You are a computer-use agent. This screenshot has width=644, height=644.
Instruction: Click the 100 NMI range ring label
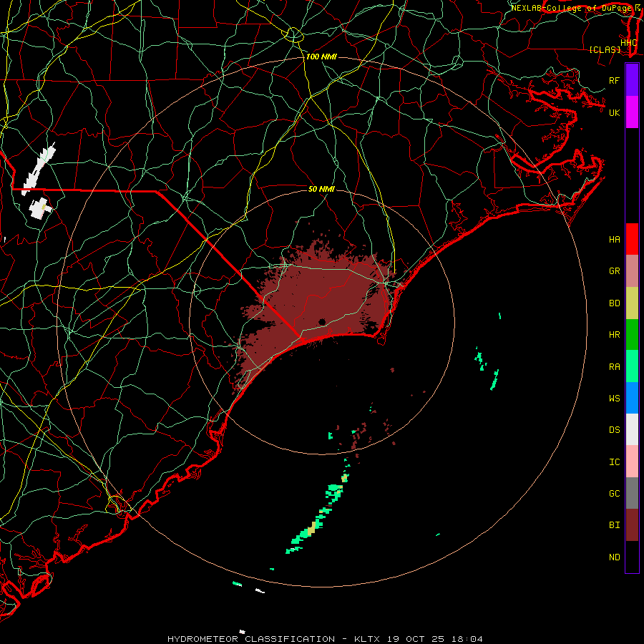point(321,57)
